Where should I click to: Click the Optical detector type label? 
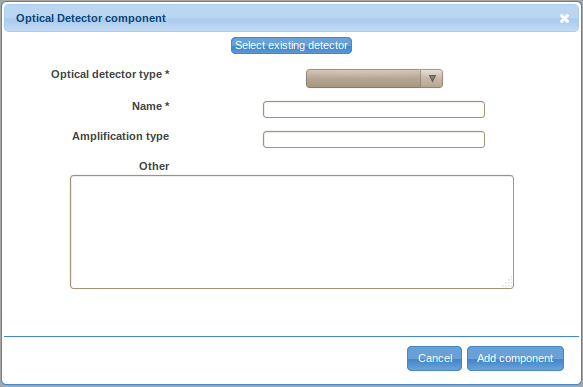[110, 74]
